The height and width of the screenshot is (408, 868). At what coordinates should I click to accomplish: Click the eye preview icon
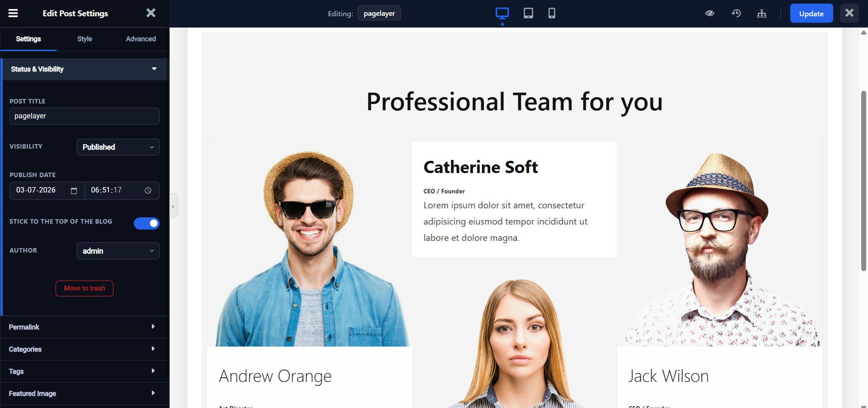tap(710, 13)
